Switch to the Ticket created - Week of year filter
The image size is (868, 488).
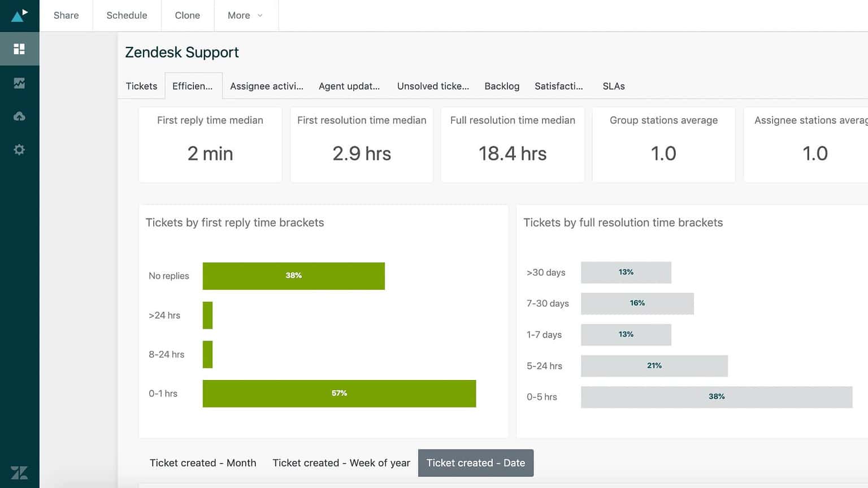(x=341, y=463)
